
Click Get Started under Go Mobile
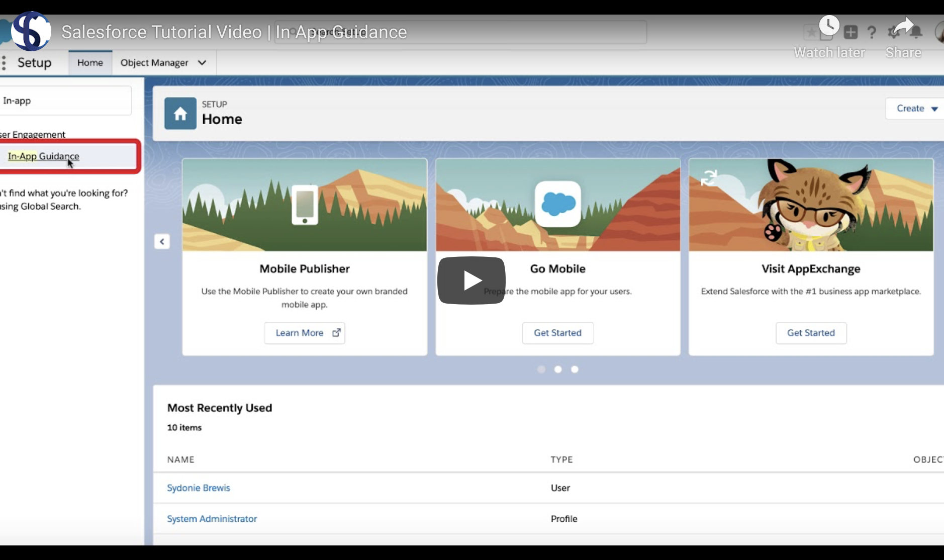point(558,333)
